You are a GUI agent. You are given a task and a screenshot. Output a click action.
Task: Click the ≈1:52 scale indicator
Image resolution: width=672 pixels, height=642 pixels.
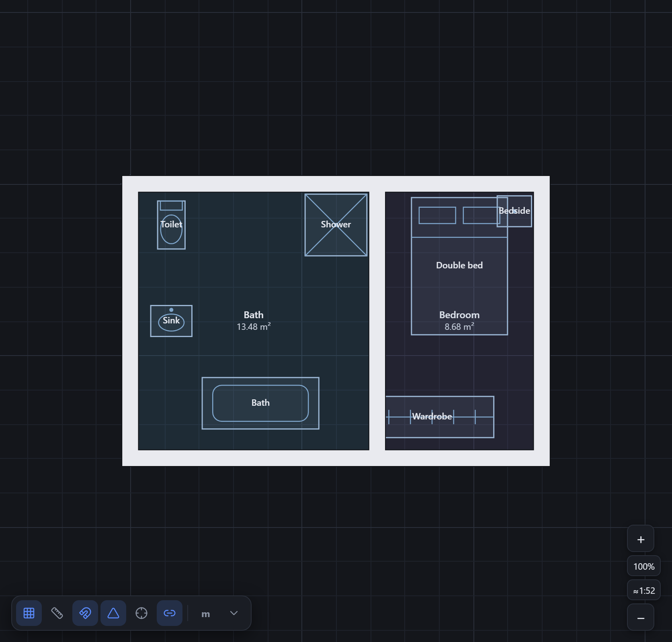coord(644,590)
